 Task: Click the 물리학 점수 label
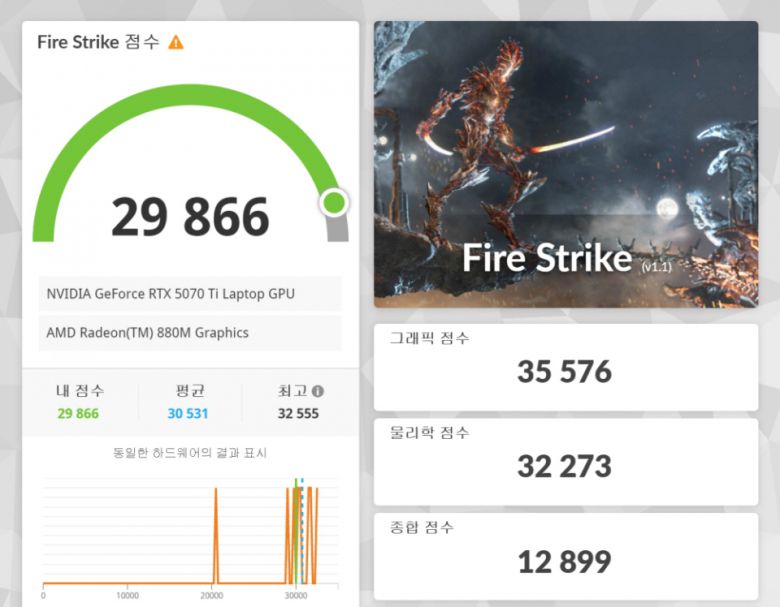(x=429, y=432)
